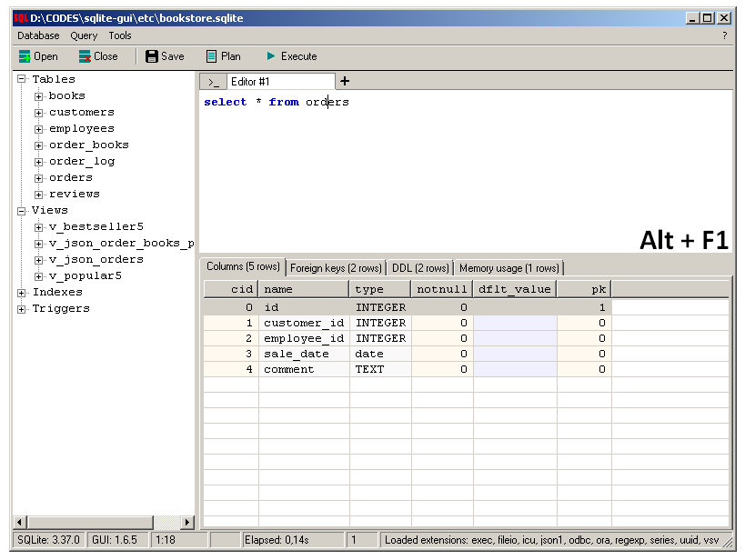Open the Query menu
Viewport: 745px width, 560px height.
coord(83,35)
